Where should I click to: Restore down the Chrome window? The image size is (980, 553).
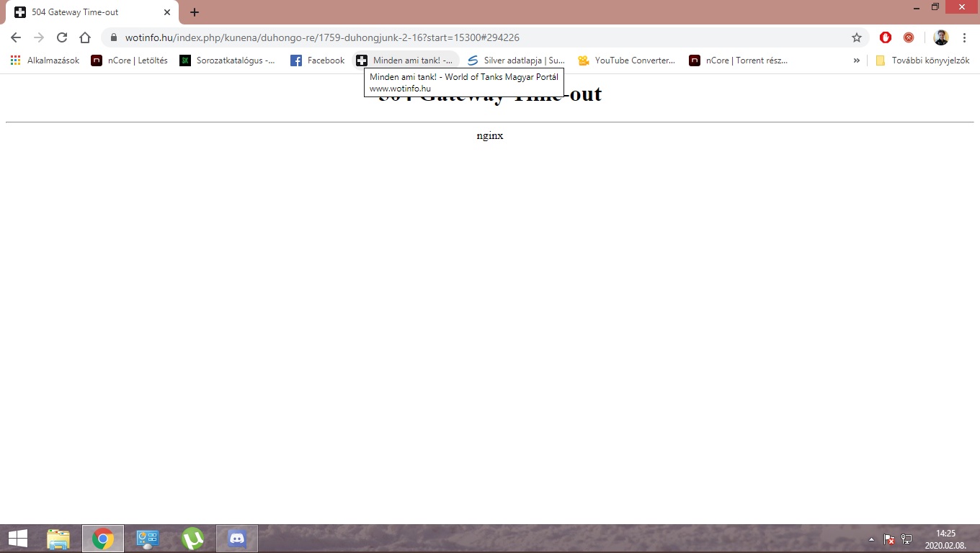click(935, 6)
